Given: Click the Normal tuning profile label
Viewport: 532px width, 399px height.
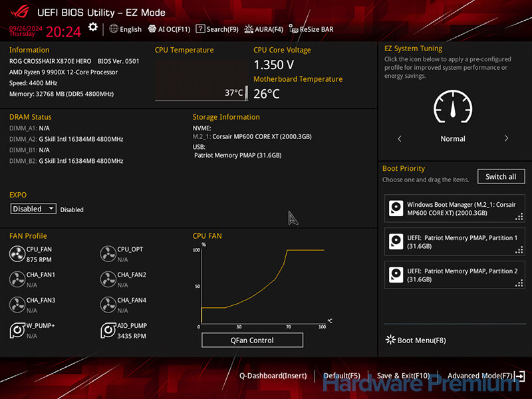Looking at the screenshot, I should pos(453,138).
